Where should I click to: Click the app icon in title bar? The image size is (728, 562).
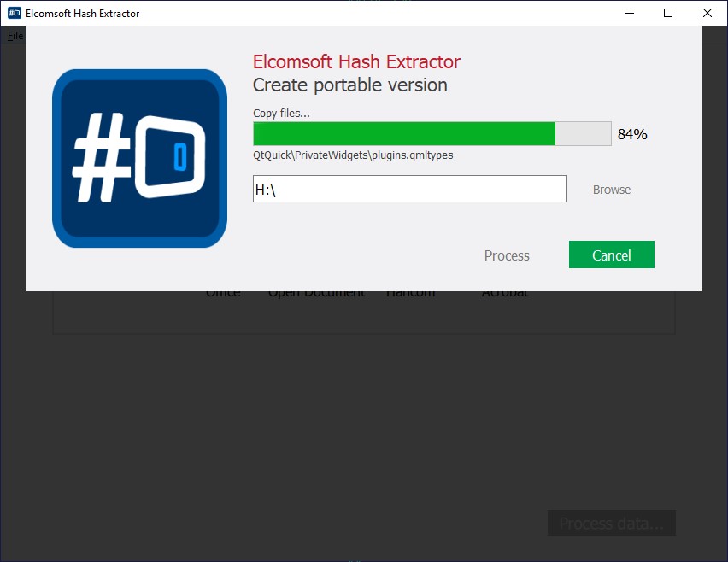pyautogui.click(x=15, y=14)
